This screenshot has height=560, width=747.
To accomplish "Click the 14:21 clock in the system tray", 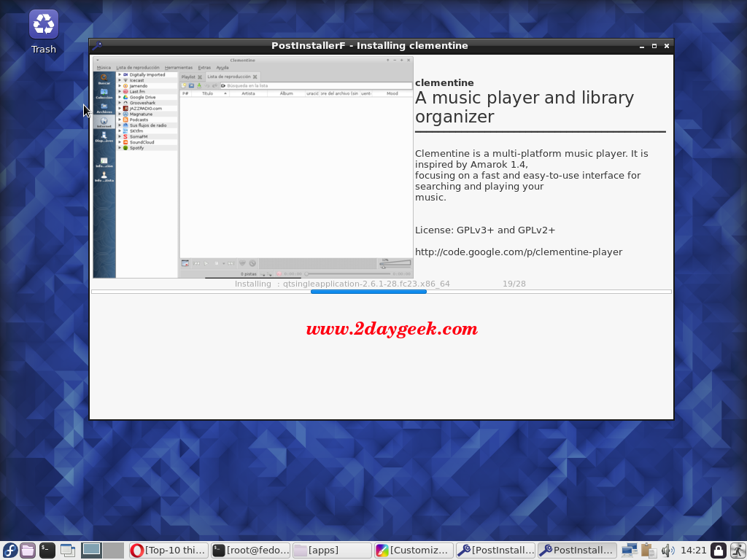I will point(693,551).
